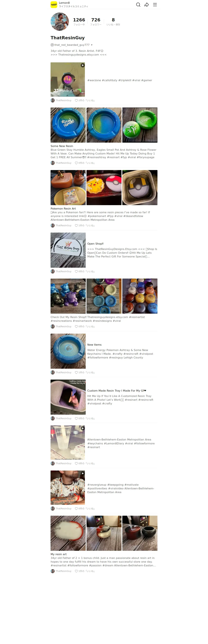Image resolution: width=208 pixels, height=644 pixels.
Task: Expand the dropdown arrow next to Instagram handle
Action: [92, 45]
